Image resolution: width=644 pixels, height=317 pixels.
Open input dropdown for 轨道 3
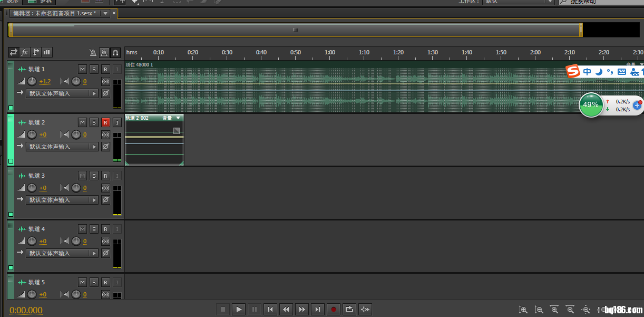click(x=94, y=200)
